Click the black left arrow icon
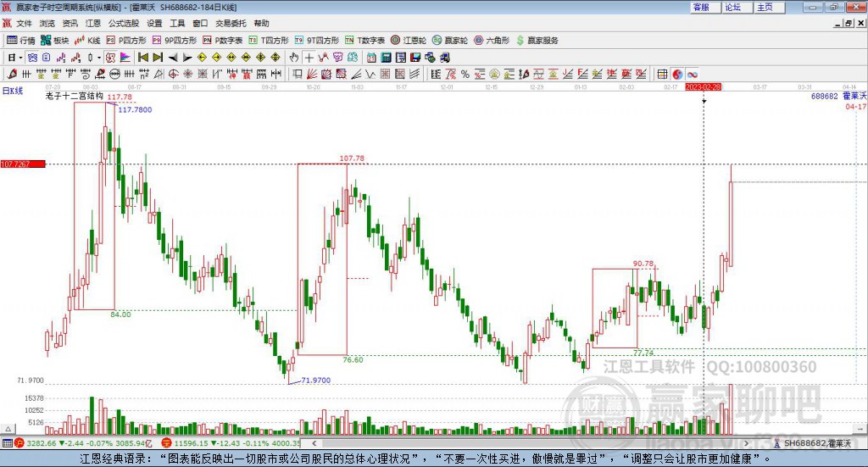 tap(173, 58)
